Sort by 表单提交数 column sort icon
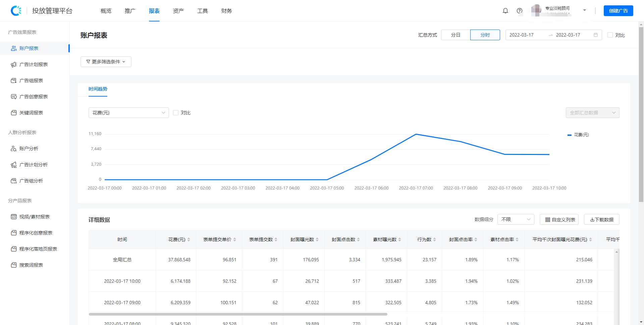Viewport: 644px width, 325px height. pos(276,239)
